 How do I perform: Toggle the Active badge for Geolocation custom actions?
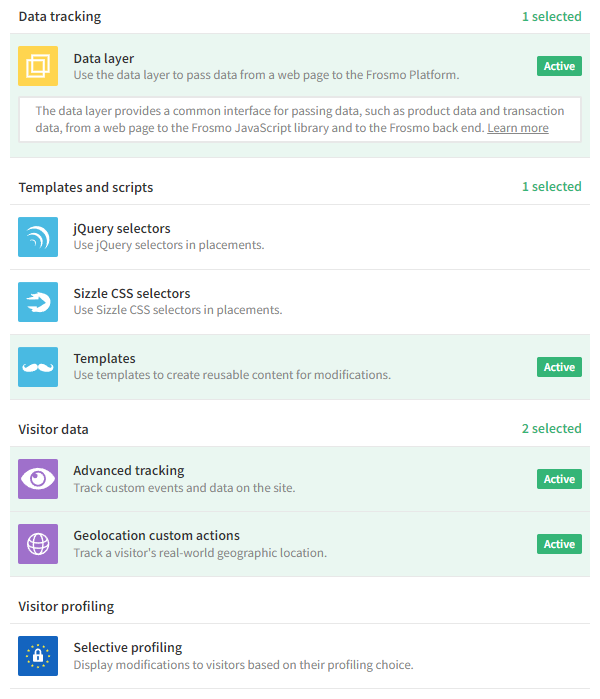[559, 544]
